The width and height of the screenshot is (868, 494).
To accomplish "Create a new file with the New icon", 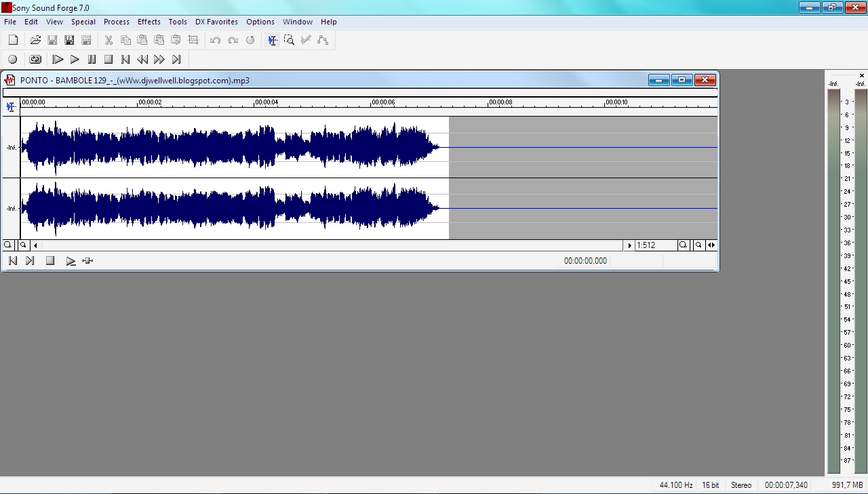I will [13, 40].
